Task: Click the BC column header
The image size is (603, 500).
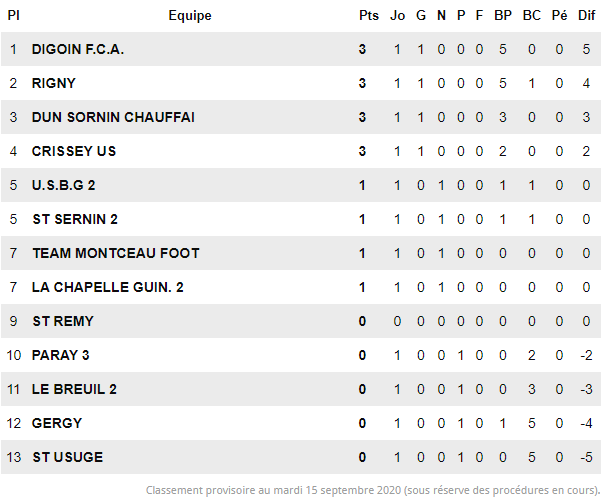Action: coord(531,15)
